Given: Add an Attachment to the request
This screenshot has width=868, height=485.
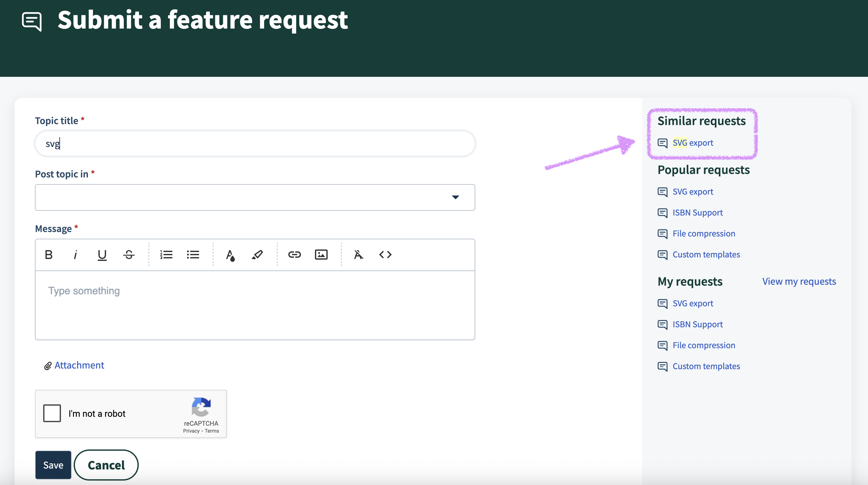Looking at the screenshot, I should 79,365.
